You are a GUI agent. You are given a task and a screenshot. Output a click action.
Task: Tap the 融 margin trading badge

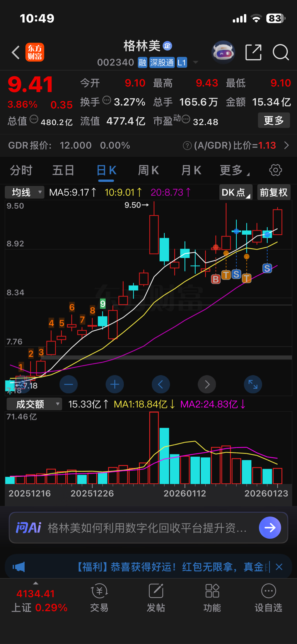point(142,62)
